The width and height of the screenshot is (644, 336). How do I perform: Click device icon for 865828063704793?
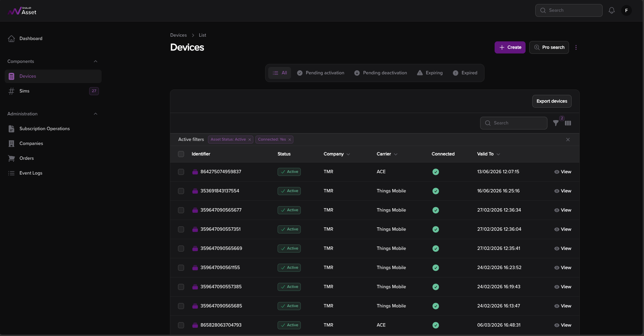point(195,325)
